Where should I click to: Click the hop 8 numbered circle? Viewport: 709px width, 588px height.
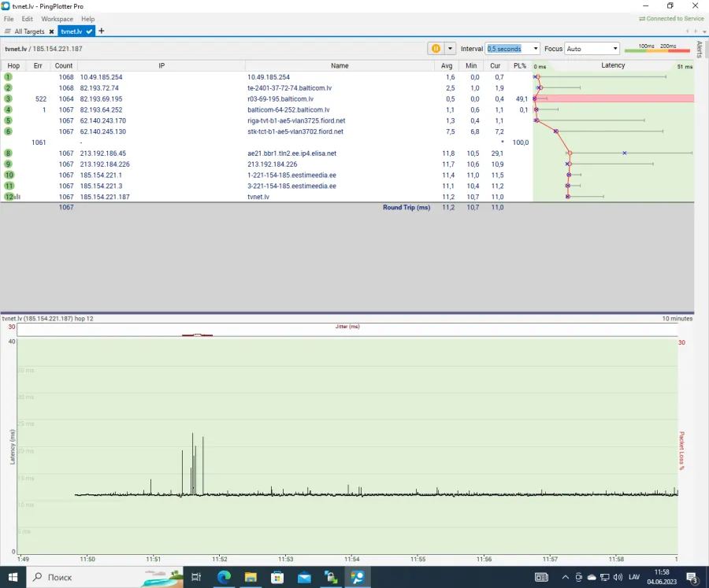click(x=8, y=153)
